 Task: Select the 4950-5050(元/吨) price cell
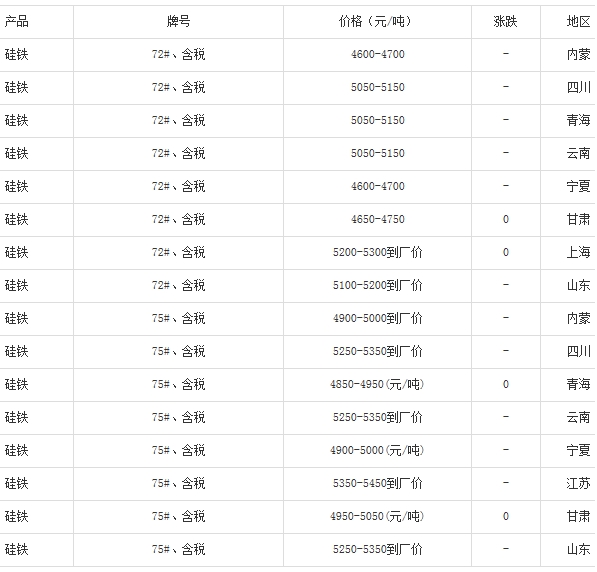377,517
